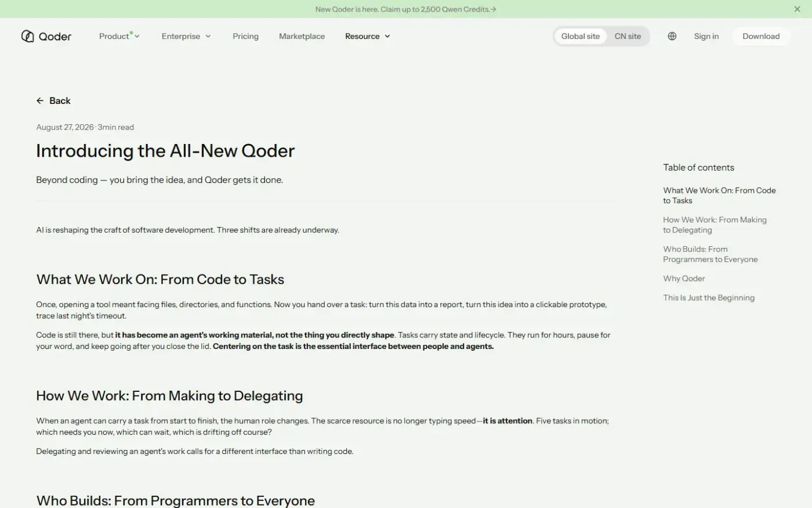The height and width of the screenshot is (508, 812).
Task: Expand the Resource dropdown
Action: 368,36
